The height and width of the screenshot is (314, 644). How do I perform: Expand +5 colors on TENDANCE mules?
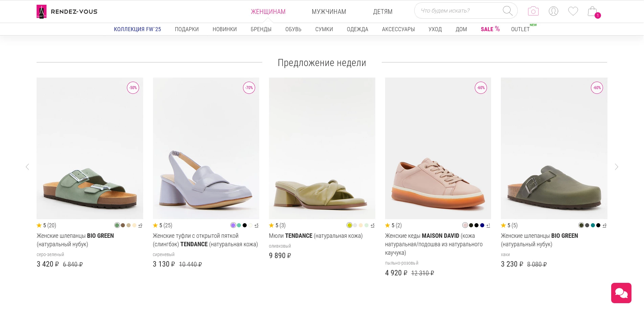click(372, 225)
